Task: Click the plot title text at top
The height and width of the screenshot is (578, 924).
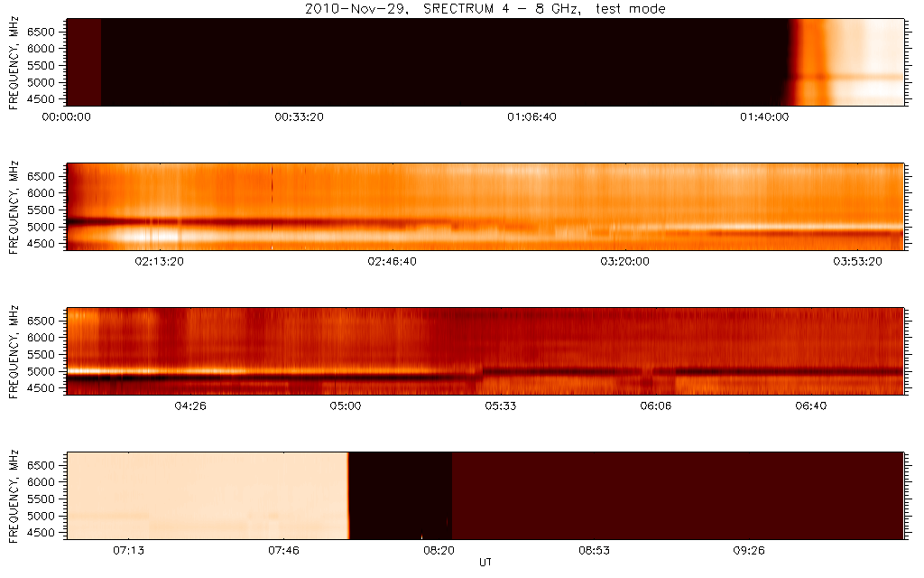Action: pyautogui.click(x=486, y=9)
